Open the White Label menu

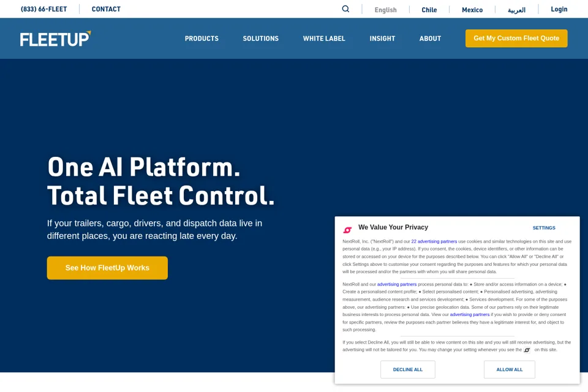[x=324, y=38]
